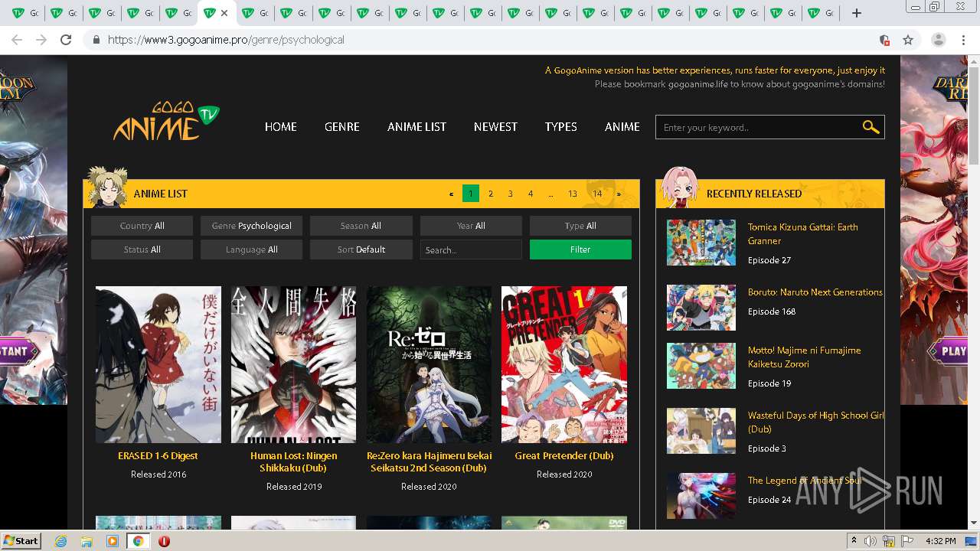980x551 pixels.
Task: Expand the Genre Psychological filter
Action: tap(251, 226)
